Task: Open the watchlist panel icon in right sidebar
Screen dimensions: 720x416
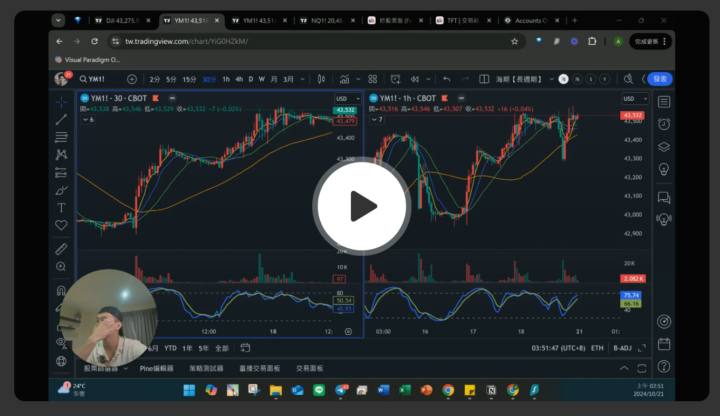Action: click(664, 101)
